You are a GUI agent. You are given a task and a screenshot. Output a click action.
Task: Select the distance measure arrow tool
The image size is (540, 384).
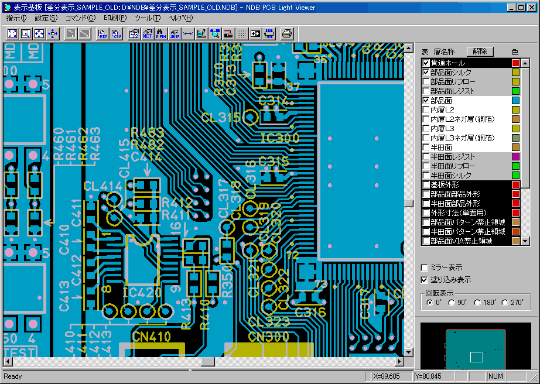coord(188,34)
